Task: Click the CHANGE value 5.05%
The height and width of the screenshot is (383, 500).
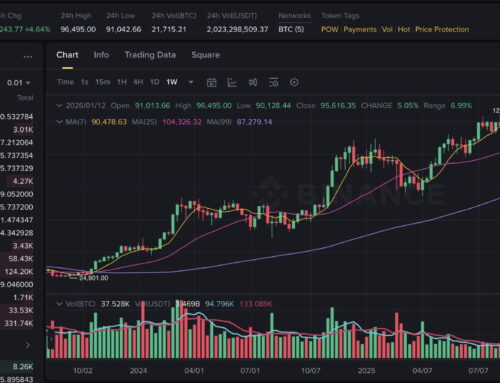Action: (x=408, y=106)
